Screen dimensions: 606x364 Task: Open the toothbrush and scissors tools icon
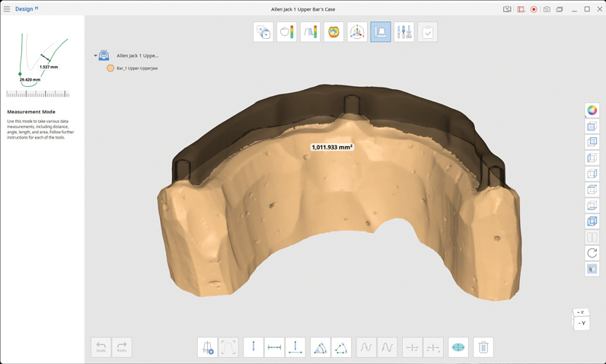404,32
